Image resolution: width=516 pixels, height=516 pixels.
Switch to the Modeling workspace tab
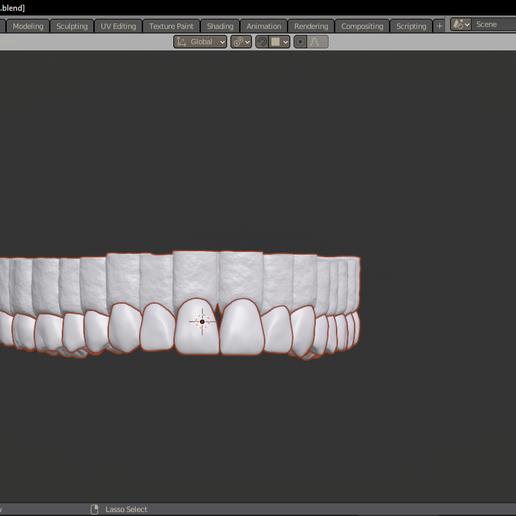[28, 26]
